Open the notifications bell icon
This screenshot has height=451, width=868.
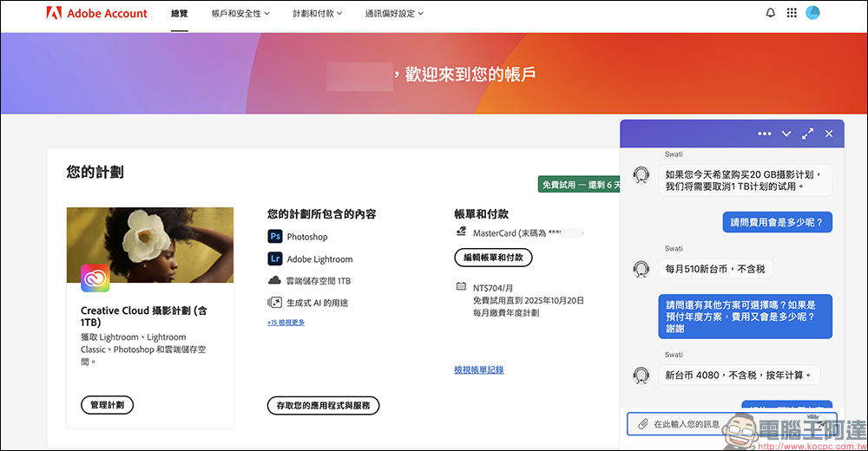(770, 13)
